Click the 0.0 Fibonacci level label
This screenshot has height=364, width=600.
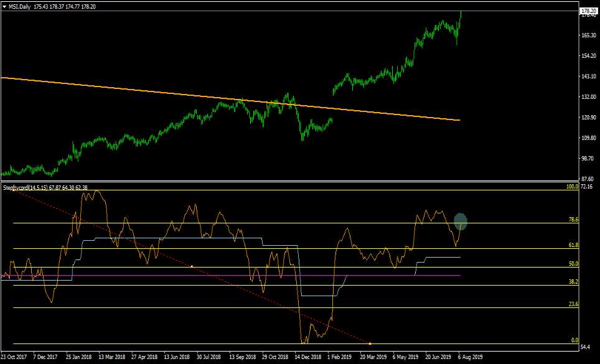(574, 340)
